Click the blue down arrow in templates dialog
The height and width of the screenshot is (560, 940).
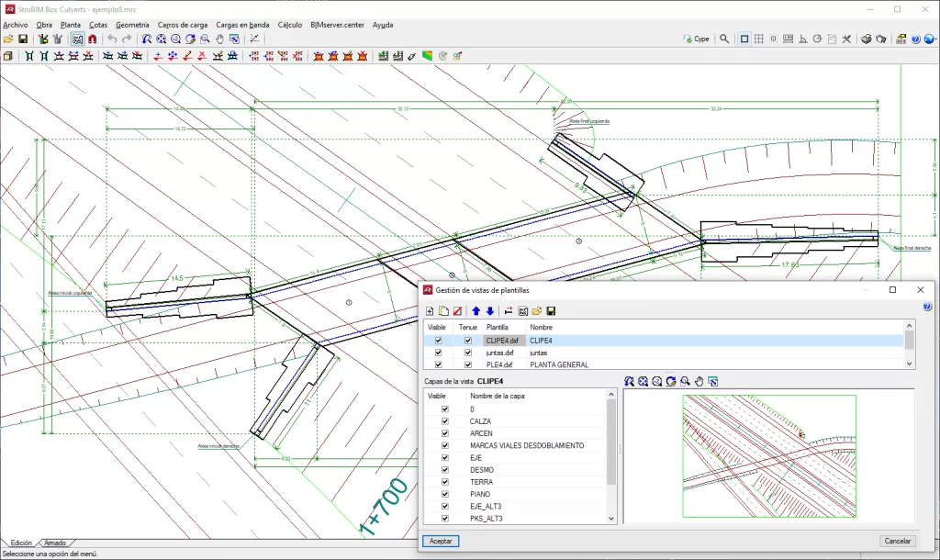(490, 311)
